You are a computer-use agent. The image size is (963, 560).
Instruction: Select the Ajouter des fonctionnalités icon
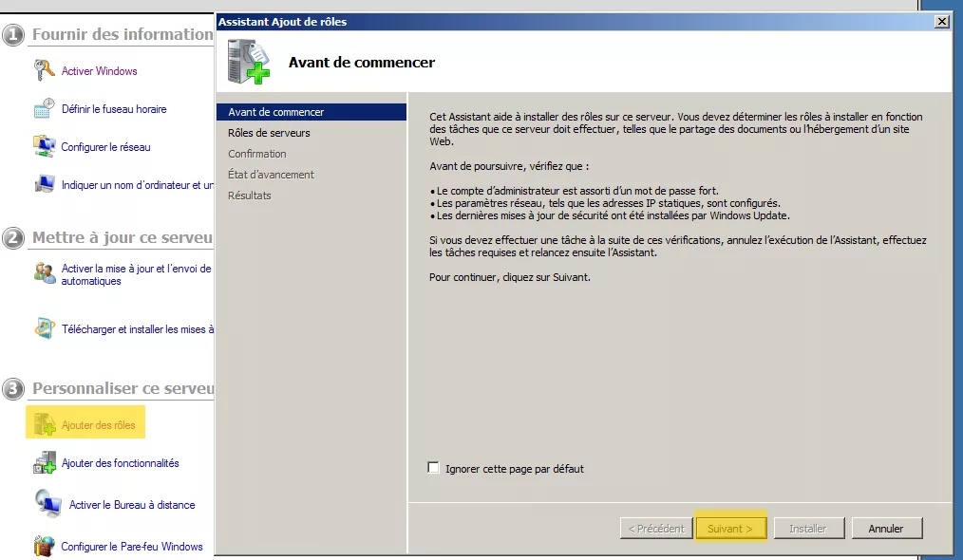click(45, 462)
